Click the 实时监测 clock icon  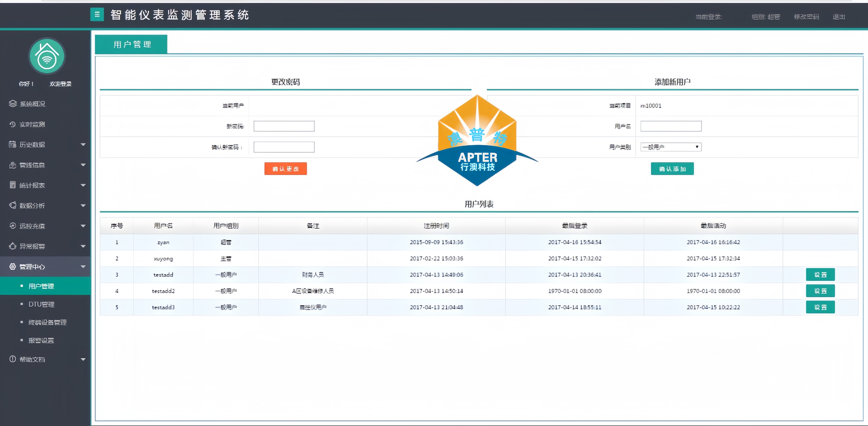point(13,124)
